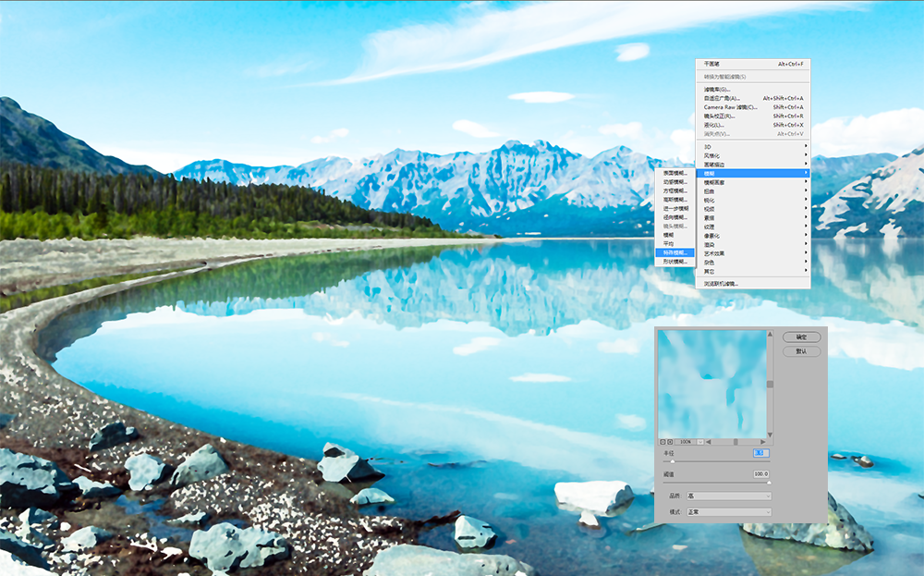Click the right arrow of the preview horizontal scrollbar
Viewport: 924px width, 576px height.
pos(762,442)
